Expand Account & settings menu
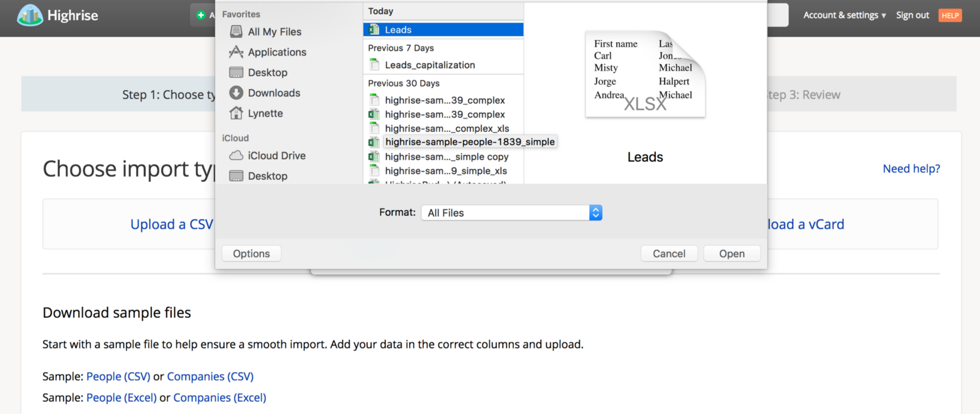This screenshot has height=414, width=980. click(x=845, y=15)
